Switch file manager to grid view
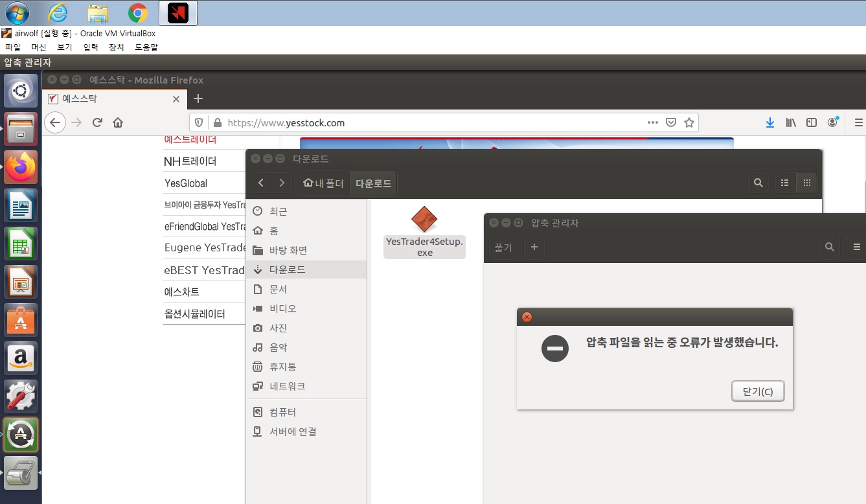This screenshot has width=866, height=504. pyautogui.click(x=806, y=183)
